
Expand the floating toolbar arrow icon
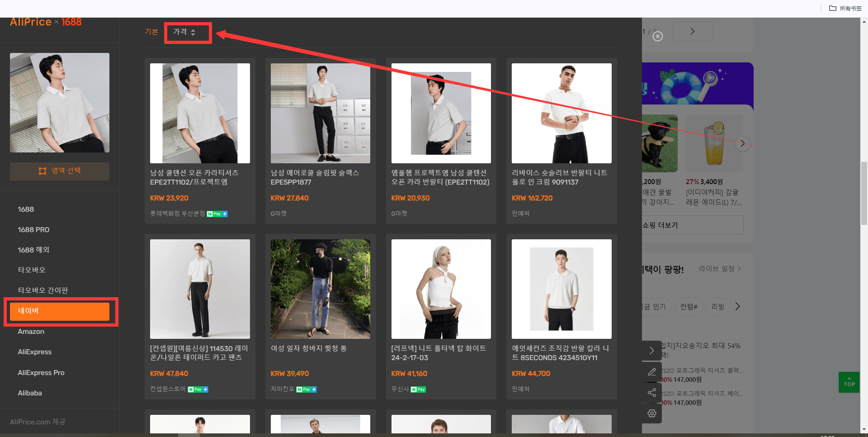click(x=652, y=351)
